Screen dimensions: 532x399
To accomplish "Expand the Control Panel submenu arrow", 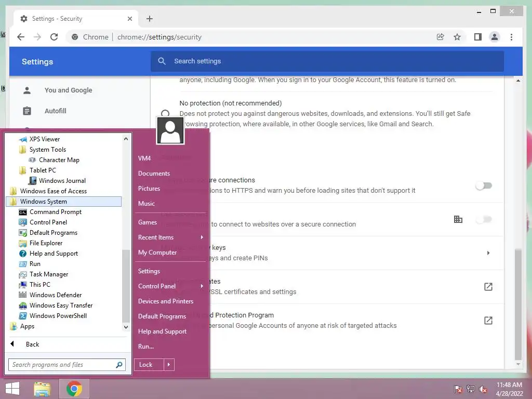I will (x=202, y=286).
